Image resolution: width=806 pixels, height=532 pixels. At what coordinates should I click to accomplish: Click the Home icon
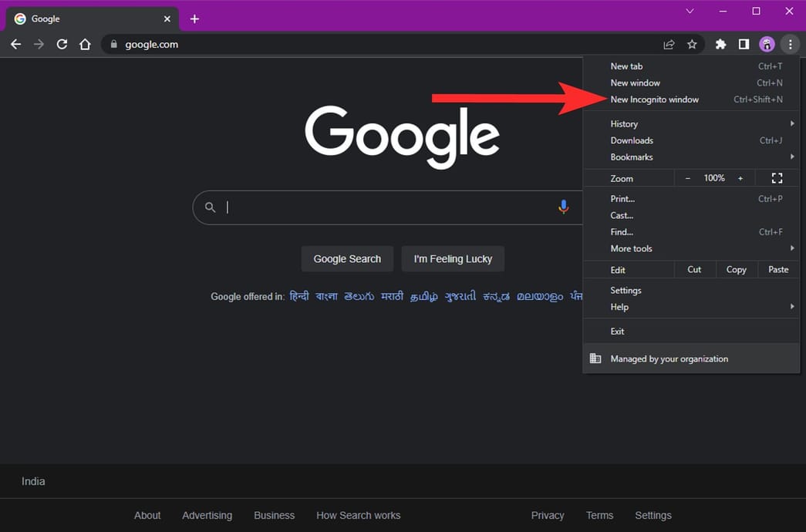click(85, 44)
